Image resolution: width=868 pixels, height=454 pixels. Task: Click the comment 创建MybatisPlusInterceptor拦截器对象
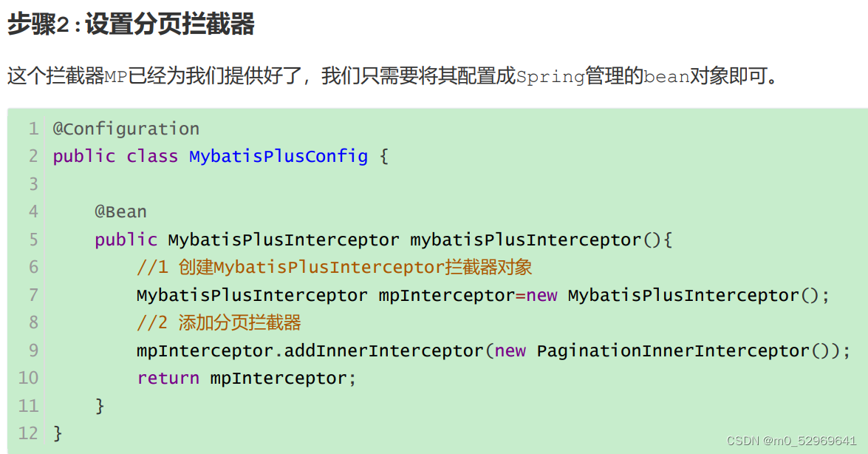tap(355, 267)
